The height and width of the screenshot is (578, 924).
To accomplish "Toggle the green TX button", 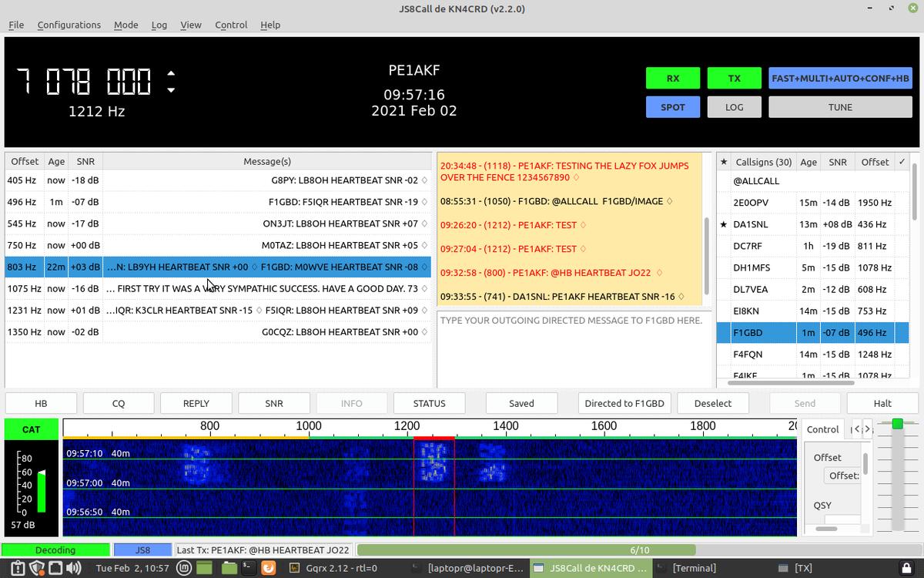I will pos(734,79).
